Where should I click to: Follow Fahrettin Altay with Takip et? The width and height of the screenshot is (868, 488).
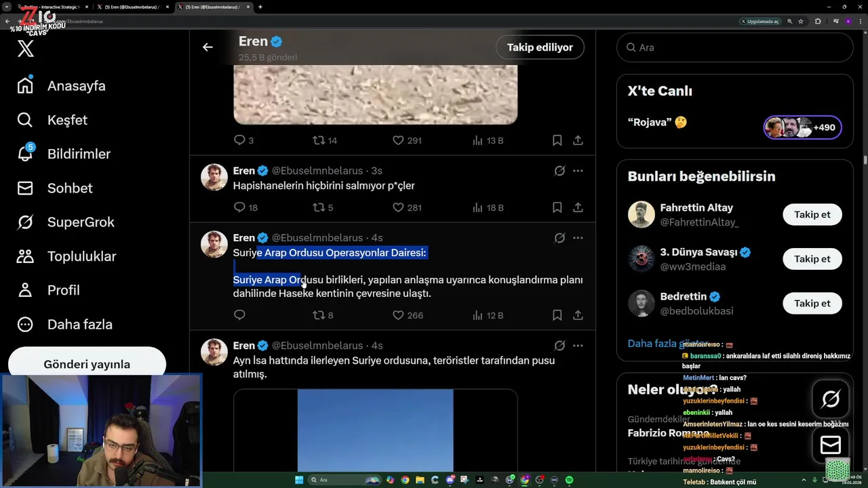[812, 214]
